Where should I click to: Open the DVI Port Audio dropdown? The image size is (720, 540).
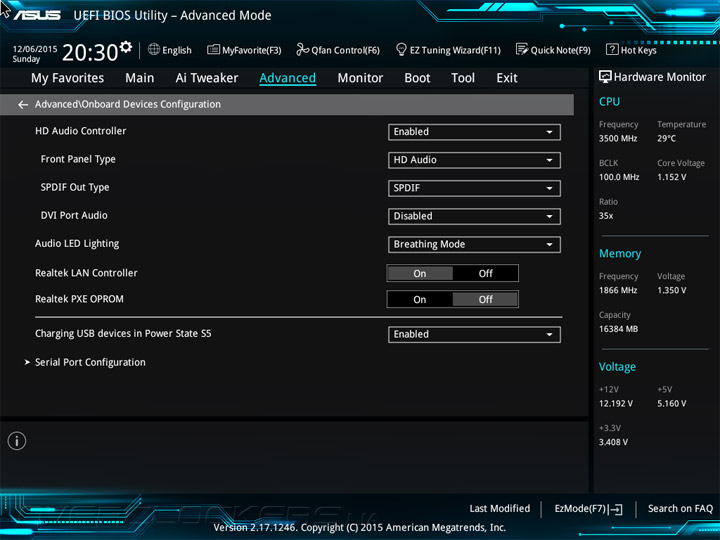tap(474, 216)
